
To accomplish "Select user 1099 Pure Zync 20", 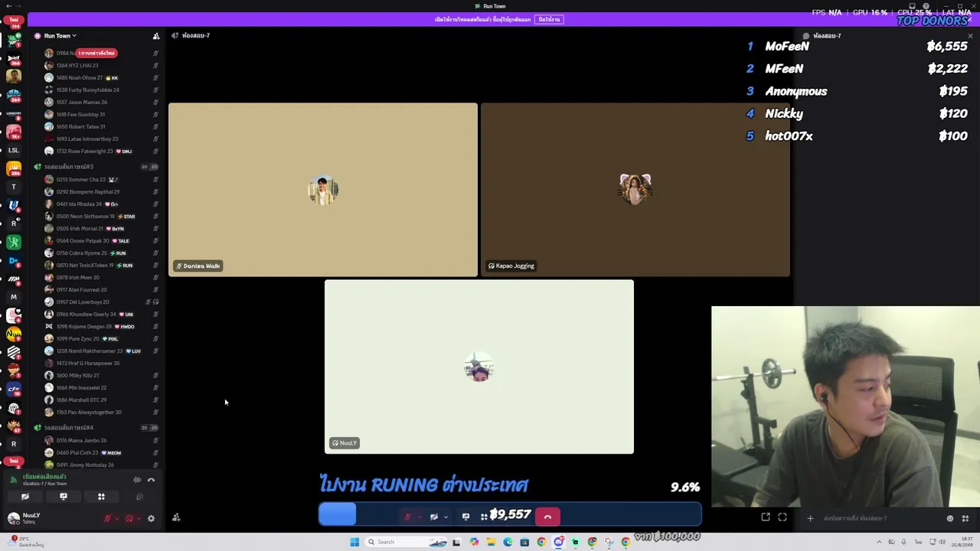I will [x=101, y=338].
